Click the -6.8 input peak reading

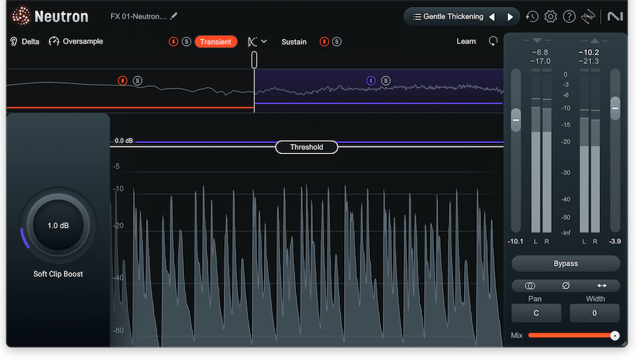(x=540, y=53)
